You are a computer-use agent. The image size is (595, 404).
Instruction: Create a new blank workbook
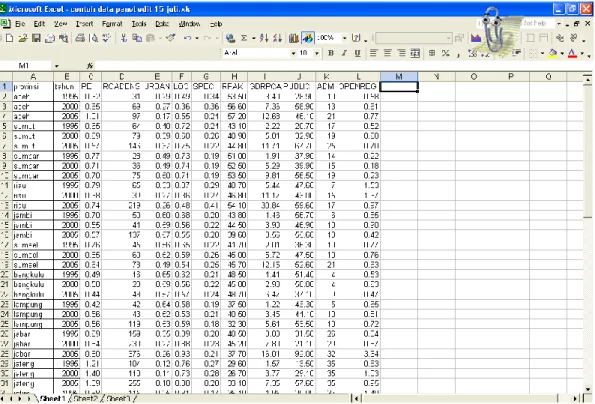(9, 38)
